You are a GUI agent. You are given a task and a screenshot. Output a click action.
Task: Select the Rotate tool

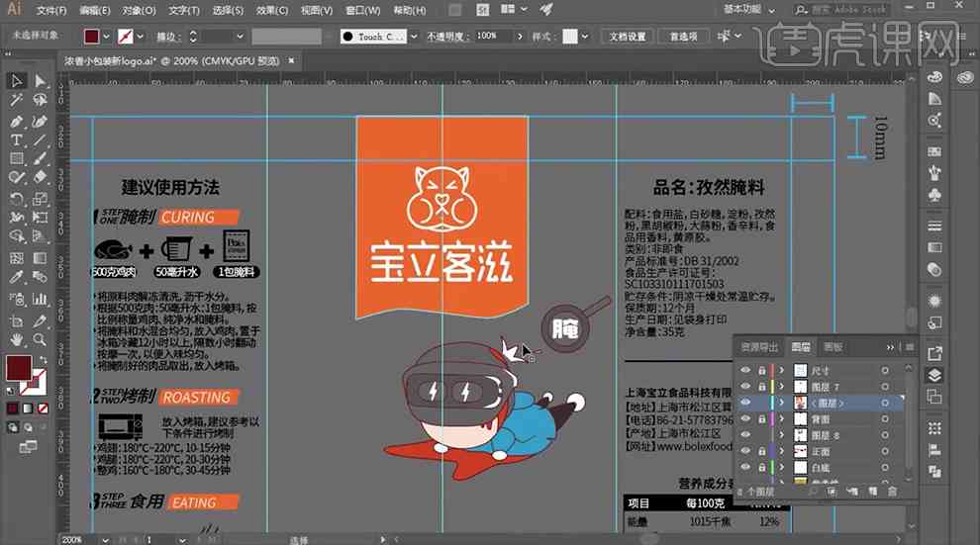(x=16, y=199)
